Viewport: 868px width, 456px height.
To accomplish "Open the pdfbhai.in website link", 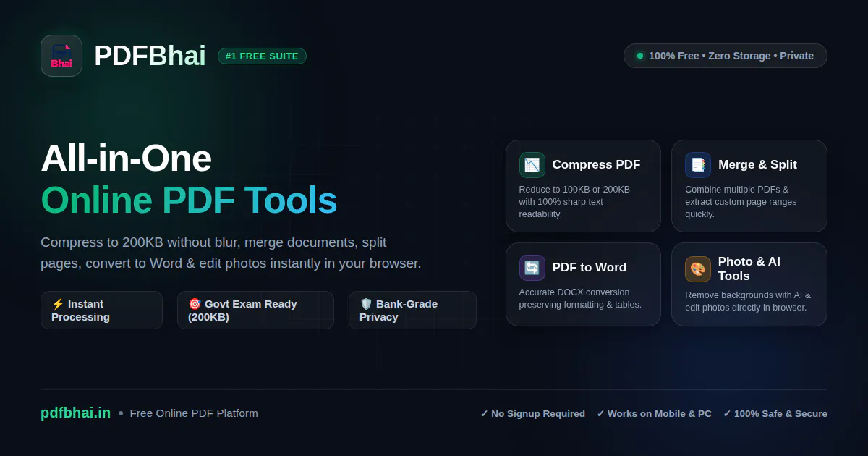I will [x=76, y=413].
